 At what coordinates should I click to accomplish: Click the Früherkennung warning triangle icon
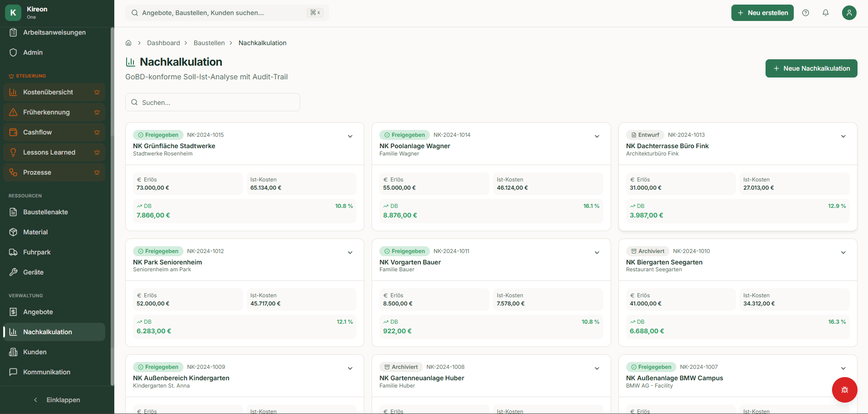click(x=13, y=112)
